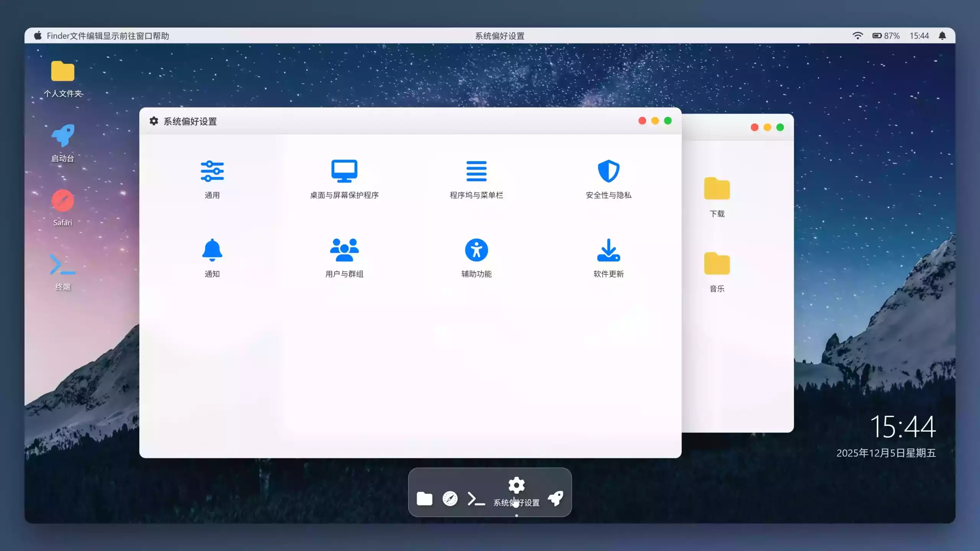The image size is (980, 551).
Task: Open the 下载 folder in Finder window
Action: click(x=717, y=189)
